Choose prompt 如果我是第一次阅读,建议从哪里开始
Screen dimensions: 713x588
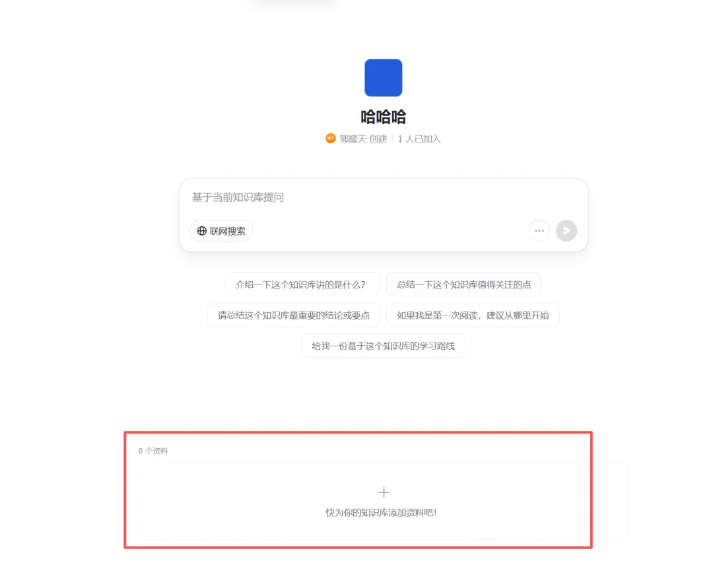pyautogui.click(x=473, y=315)
